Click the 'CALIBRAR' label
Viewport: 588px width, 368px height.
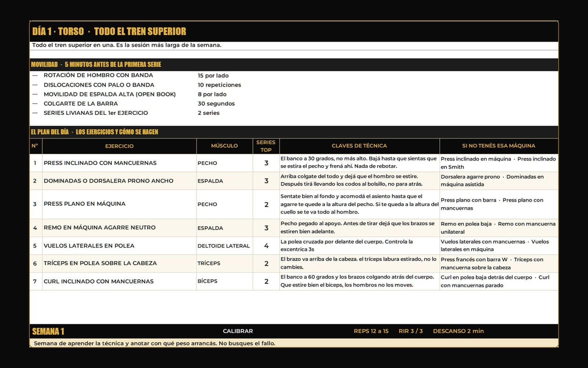pyautogui.click(x=238, y=331)
